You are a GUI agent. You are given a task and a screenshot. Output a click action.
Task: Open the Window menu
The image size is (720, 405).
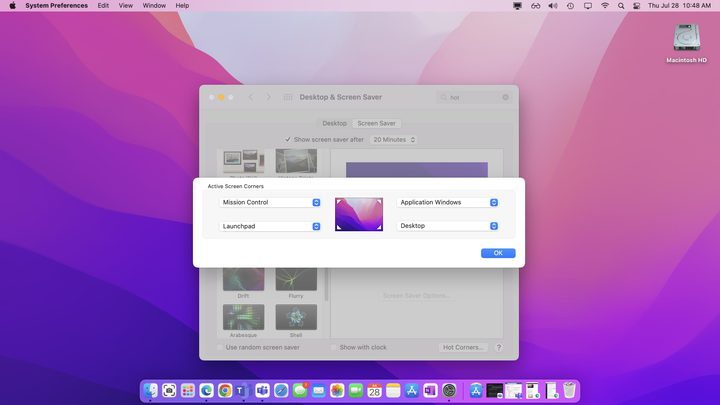[154, 6]
